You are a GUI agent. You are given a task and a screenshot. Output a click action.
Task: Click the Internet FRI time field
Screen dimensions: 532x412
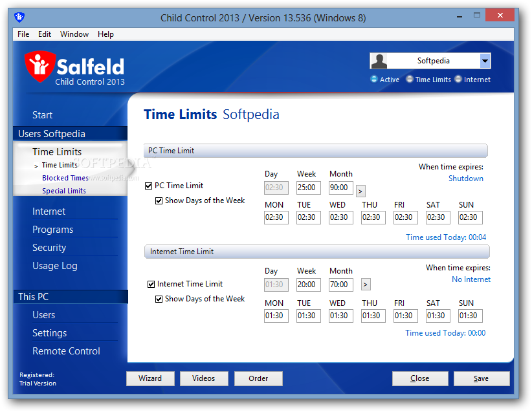[x=405, y=316]
